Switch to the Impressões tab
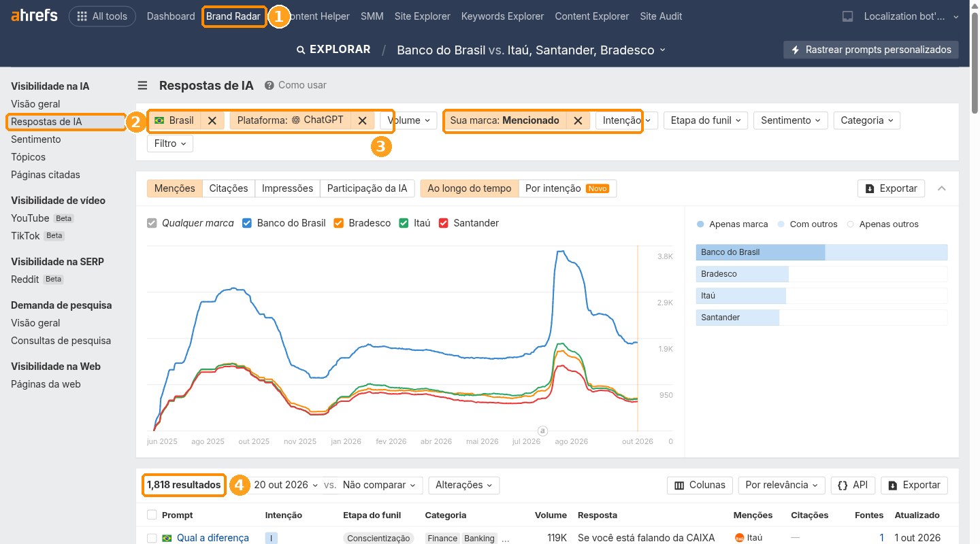980x544 pixels. 287,188
